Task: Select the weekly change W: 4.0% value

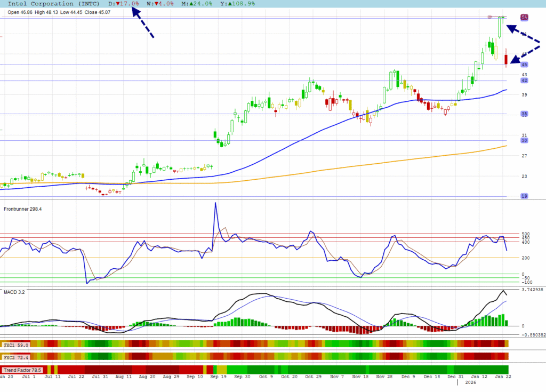Action: (x=160, y=3)
